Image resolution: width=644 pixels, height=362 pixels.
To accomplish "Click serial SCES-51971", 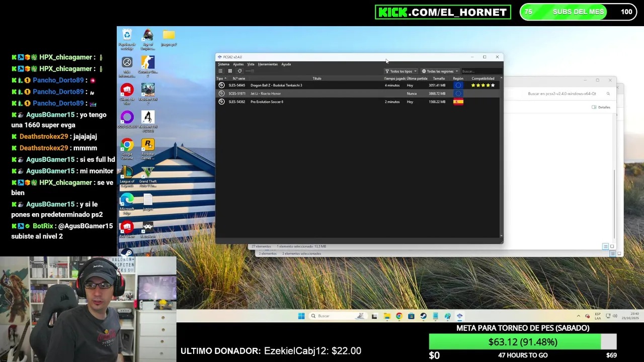I will coord(237,94).
